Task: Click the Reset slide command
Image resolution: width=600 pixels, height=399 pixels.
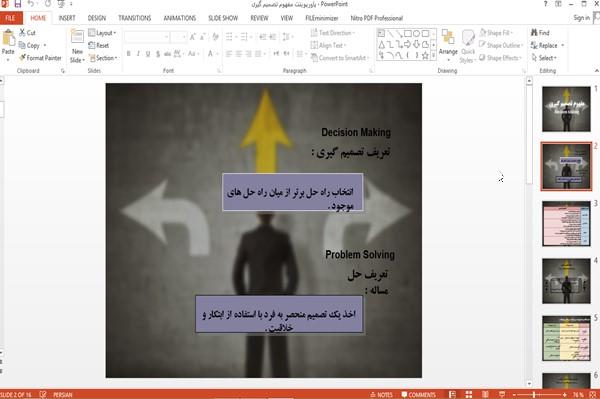Action: pyautogui.click(x=99, y=45)
